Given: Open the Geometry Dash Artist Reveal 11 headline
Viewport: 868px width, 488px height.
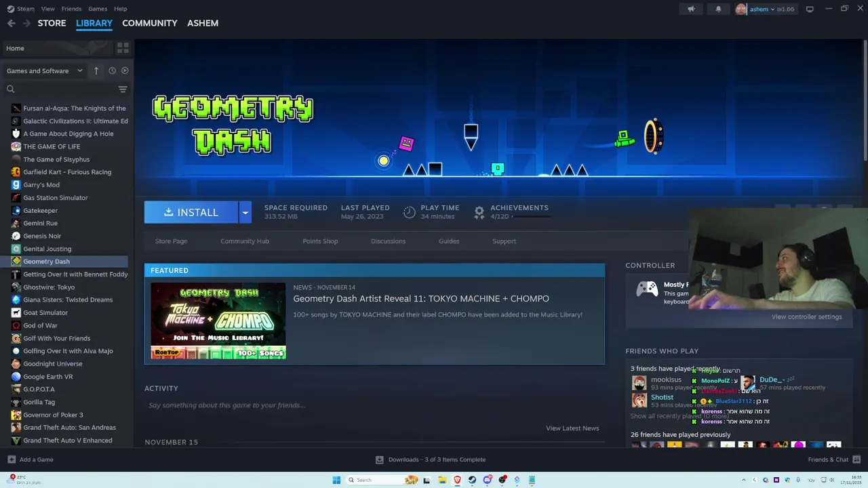Looking at the screenshot, I should click(x=421, y=298).
